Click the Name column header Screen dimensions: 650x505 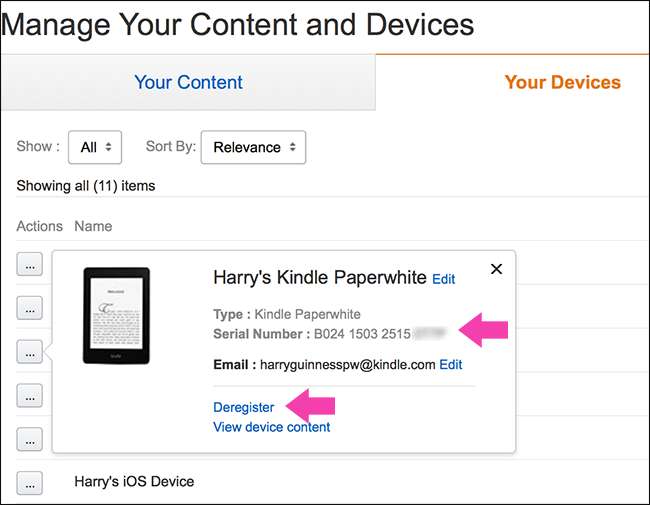pyautogui.click(x=93, y=226)
